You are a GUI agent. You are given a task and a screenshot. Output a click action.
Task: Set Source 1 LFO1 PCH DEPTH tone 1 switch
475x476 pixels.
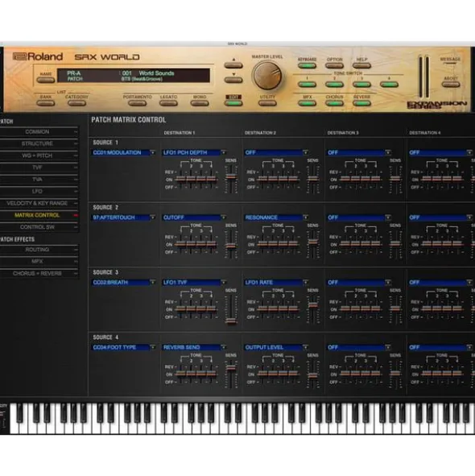pyautogui.click(x=180, y=179)
